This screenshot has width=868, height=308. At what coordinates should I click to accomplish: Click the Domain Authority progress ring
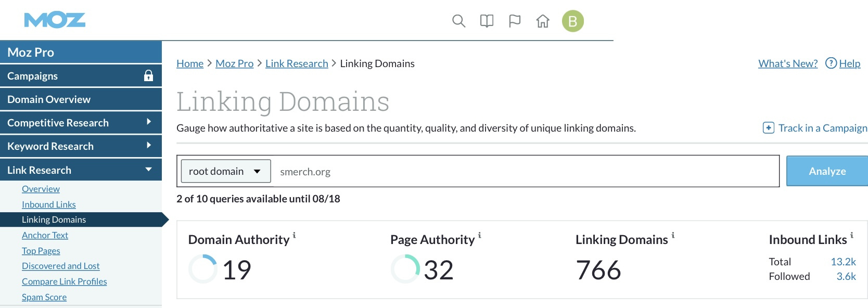pyautogui.click(x=202, y=269)
